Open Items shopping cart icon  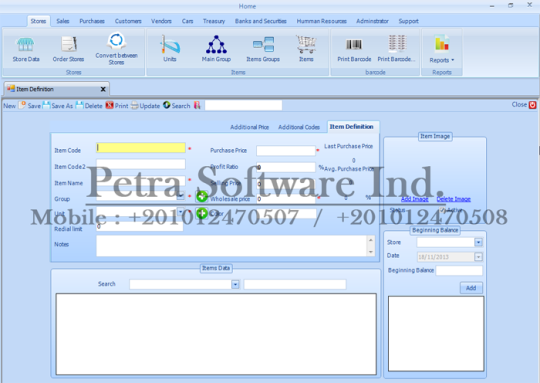coord(306,49)
